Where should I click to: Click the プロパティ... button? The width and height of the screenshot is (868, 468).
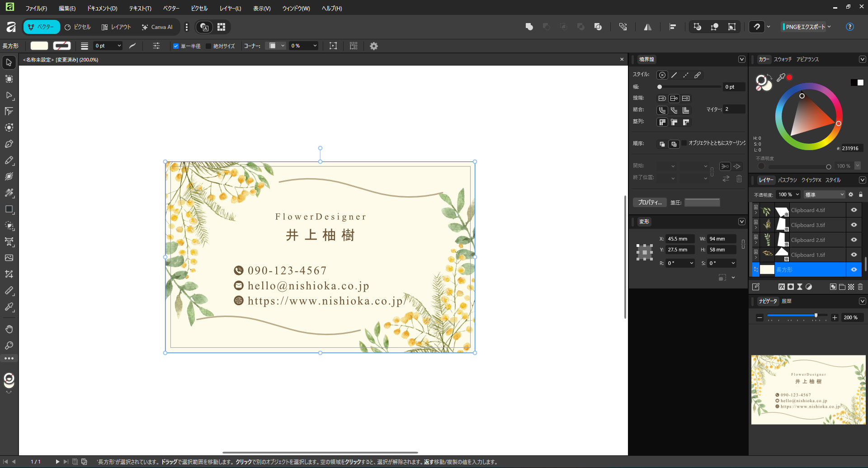pos(650,202)
